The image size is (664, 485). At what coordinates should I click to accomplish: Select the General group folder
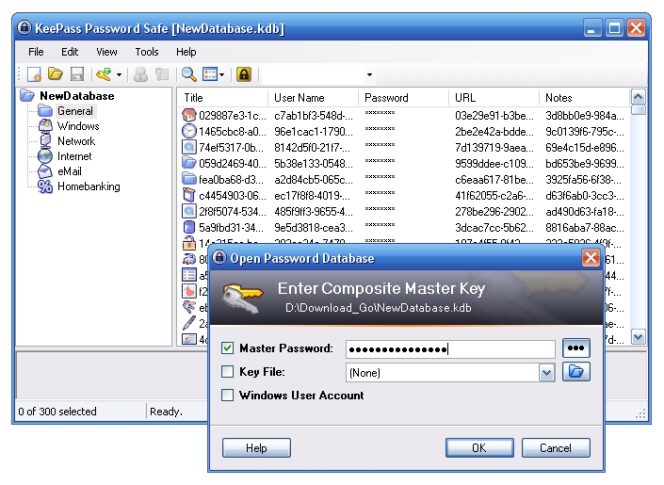point(75,111)
